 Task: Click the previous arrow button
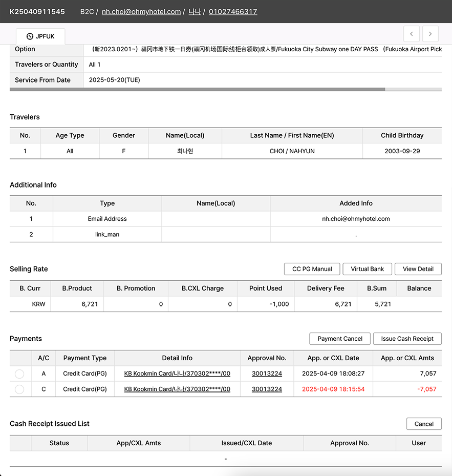[x=412, y=34]
